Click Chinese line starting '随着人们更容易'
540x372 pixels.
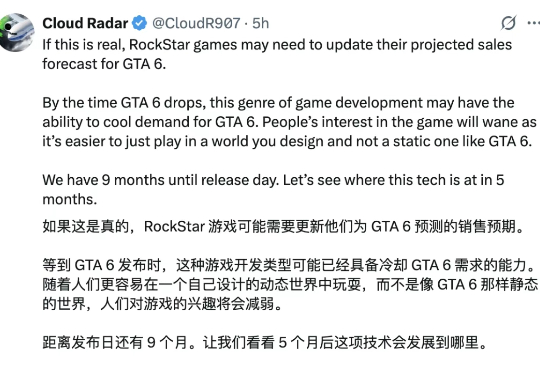(x=290, y=285)
